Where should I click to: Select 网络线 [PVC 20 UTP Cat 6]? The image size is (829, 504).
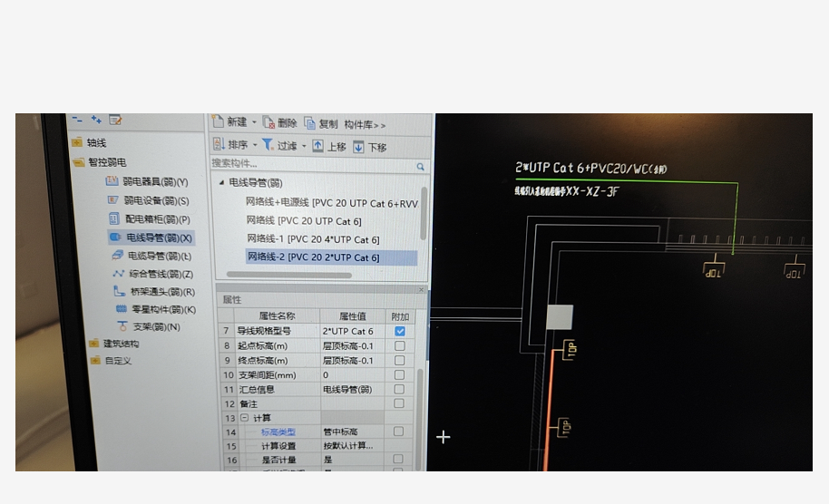click(304, 221)
